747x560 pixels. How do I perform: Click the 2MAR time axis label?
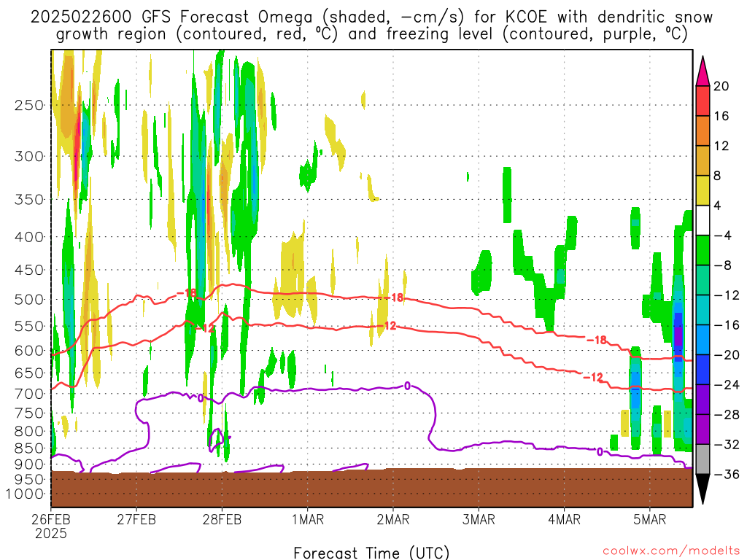pos(393,519)
